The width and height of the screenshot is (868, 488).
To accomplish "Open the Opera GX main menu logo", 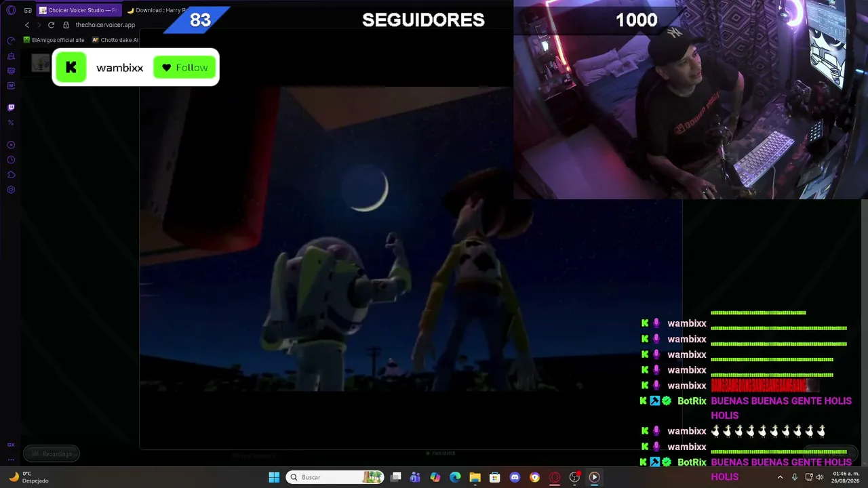I will click(x=11, y=10).
